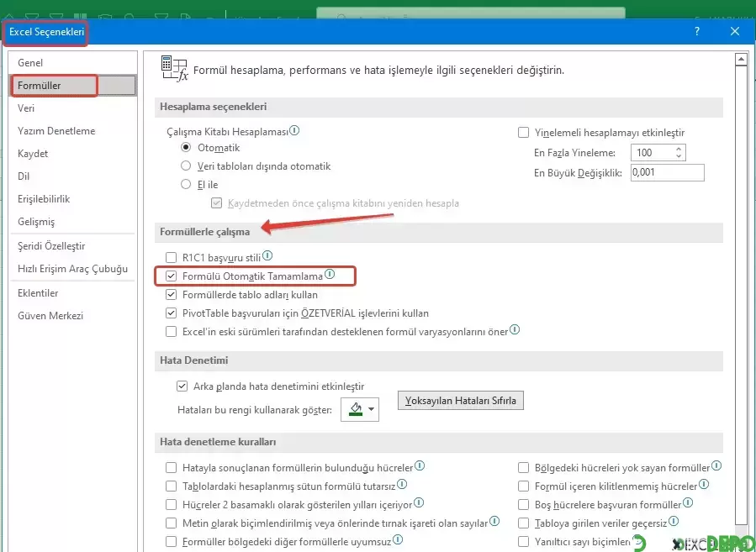Click info icon next to R1C1 başvuru stili
The height and width of the screenshot is (552, 756).
click(x=267, y=255)
